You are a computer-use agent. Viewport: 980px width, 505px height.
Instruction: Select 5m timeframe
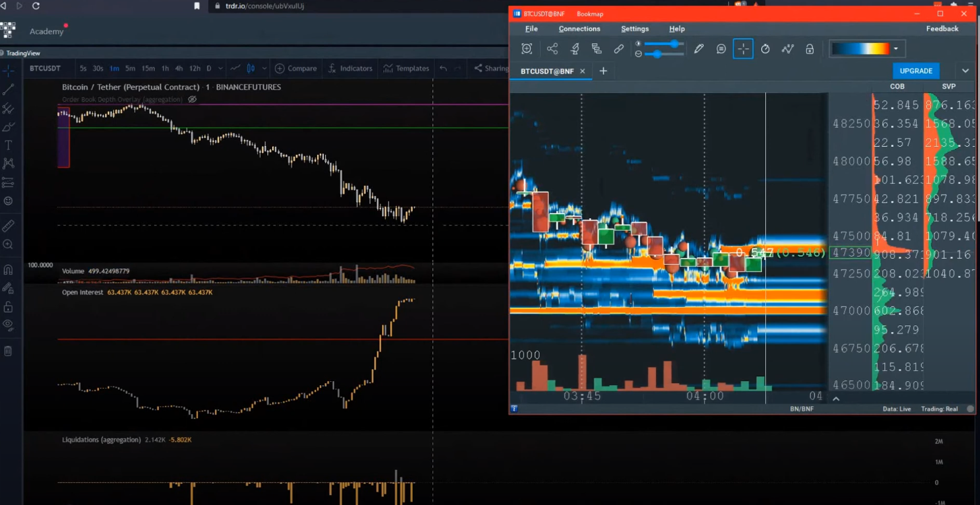click(130, 68)
